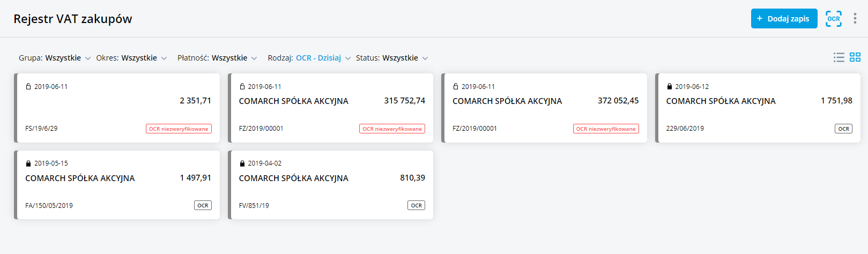Click lock icon on FS/19/6/29 card
The height and width of the screenshot is (254, 868).
click(28, 86)
